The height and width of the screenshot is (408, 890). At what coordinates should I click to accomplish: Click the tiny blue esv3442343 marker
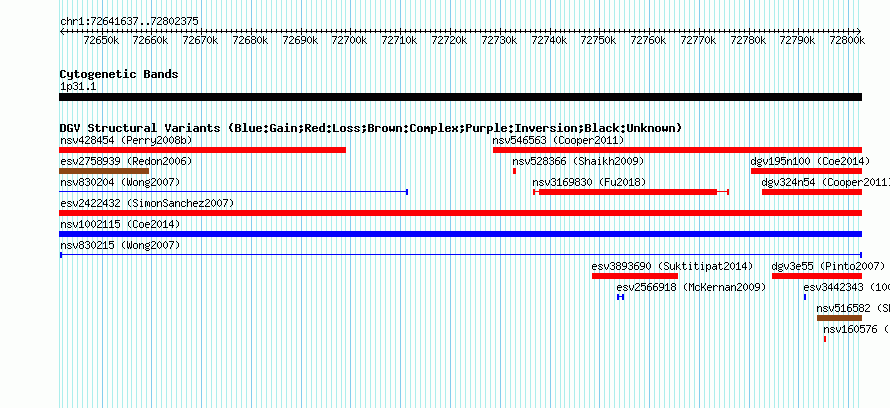(805, 297)
